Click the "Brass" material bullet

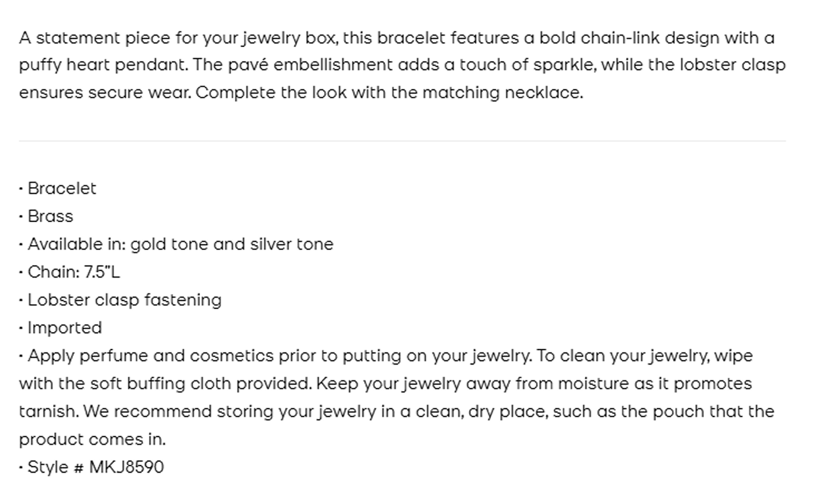pos(50,216)
